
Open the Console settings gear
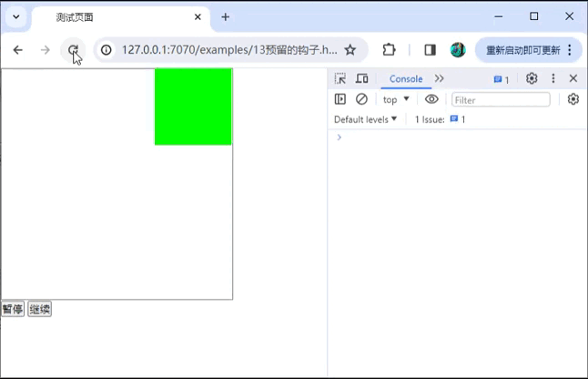573,99
